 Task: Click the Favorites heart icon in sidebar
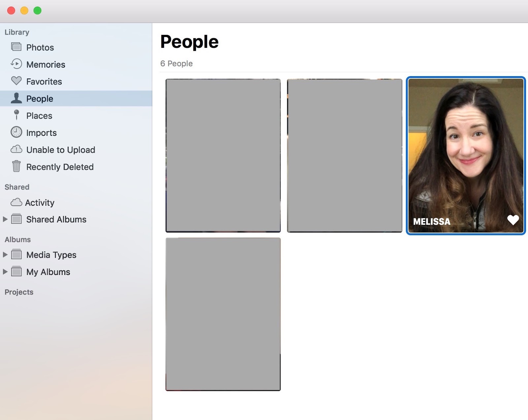[16, 81]
